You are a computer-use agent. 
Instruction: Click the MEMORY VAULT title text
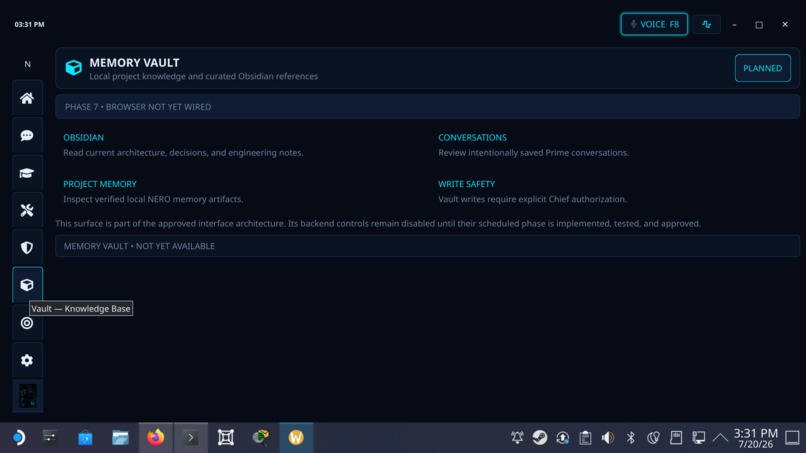pyautogui.click(x=135, y=63)
